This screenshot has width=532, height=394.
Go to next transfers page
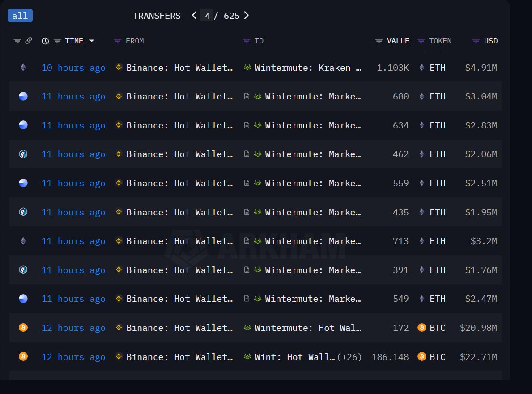(x=247, y=15)
